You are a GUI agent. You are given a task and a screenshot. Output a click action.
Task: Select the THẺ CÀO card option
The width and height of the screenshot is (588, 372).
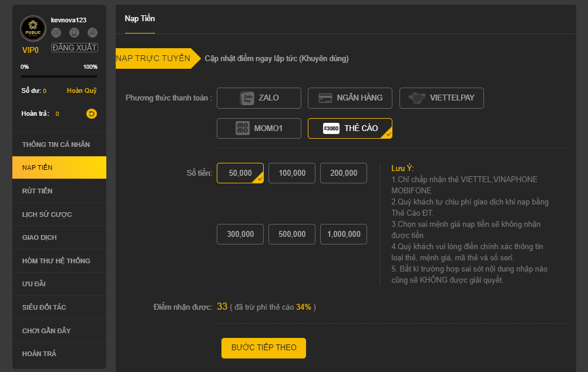[x=350, y=128]
